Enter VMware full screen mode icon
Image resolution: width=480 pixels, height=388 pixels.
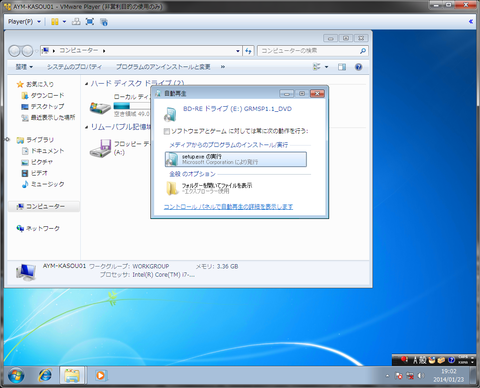90,22
